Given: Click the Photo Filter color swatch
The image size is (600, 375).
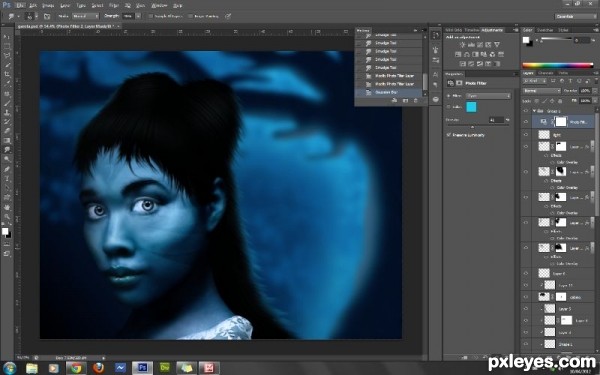Looking at the screenshot, I should pyautogui.click(x=471, y=107).
